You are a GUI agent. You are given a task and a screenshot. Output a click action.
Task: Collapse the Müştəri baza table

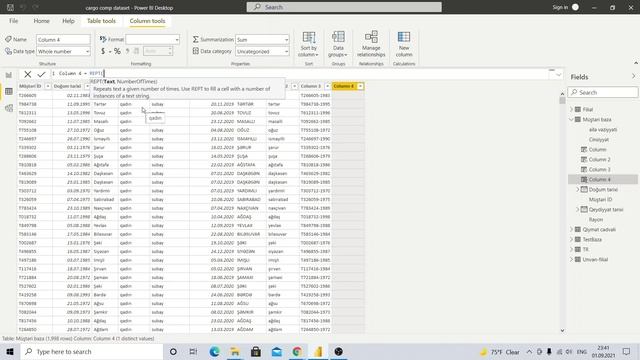571,119
